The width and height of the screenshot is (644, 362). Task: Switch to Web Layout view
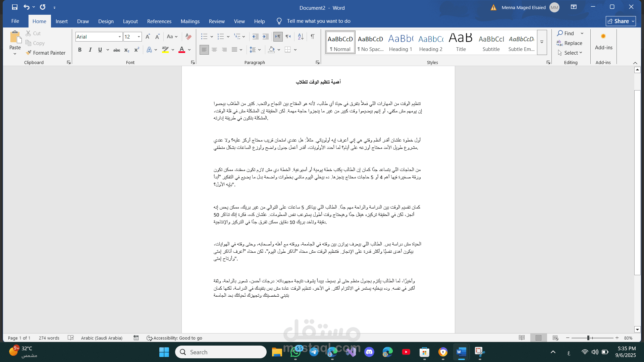point(555,338)
